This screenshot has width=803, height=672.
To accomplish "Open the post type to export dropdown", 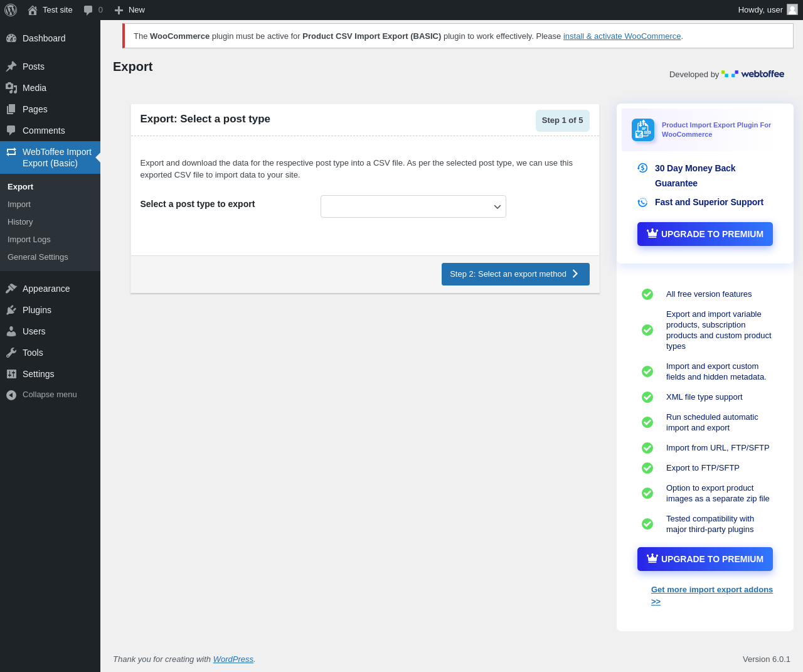I will (413, 206).
